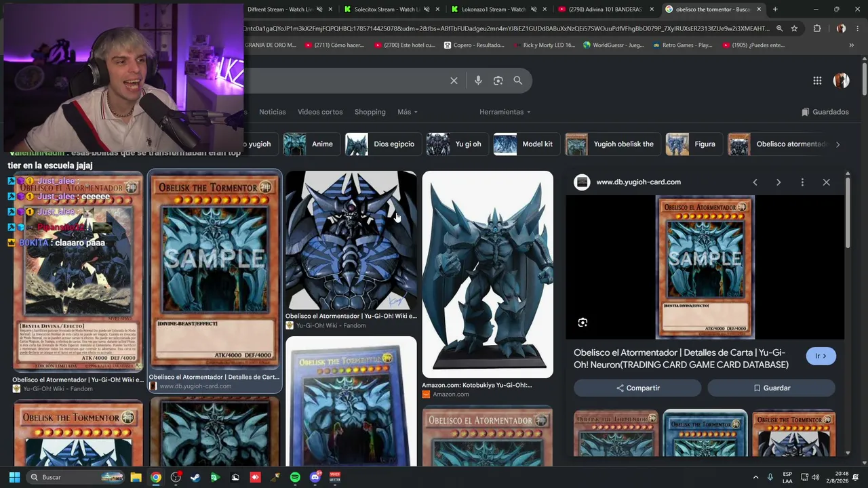Start voice search with the microphone icon
This screenshot has width=868, height=488.
click(x=478, y=81)
